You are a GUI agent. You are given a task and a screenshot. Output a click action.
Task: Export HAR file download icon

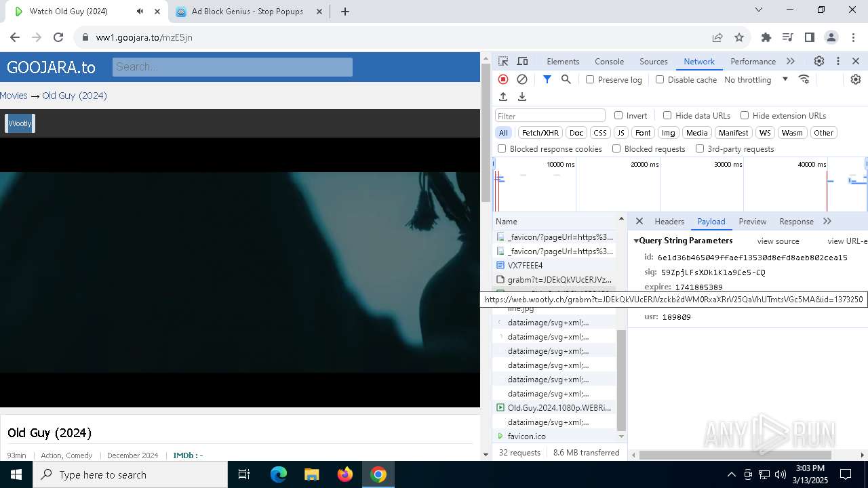(x=522, y=97)
